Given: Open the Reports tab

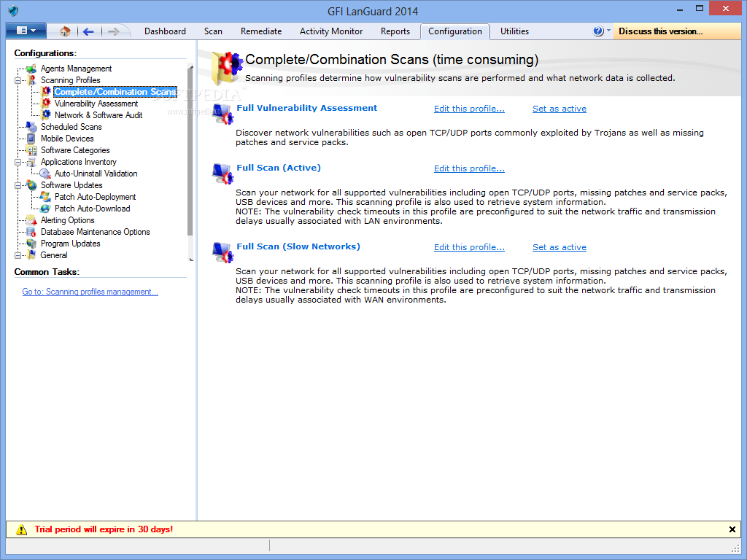Looking at the screenshot, I should coord(395,31).
